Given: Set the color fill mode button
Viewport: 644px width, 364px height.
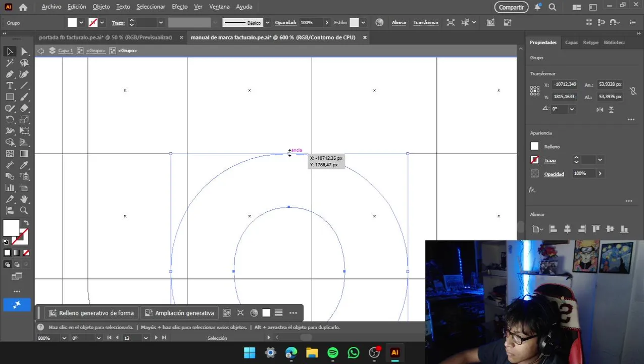Looking at the screenshot, I should click(x=7, y=253).
